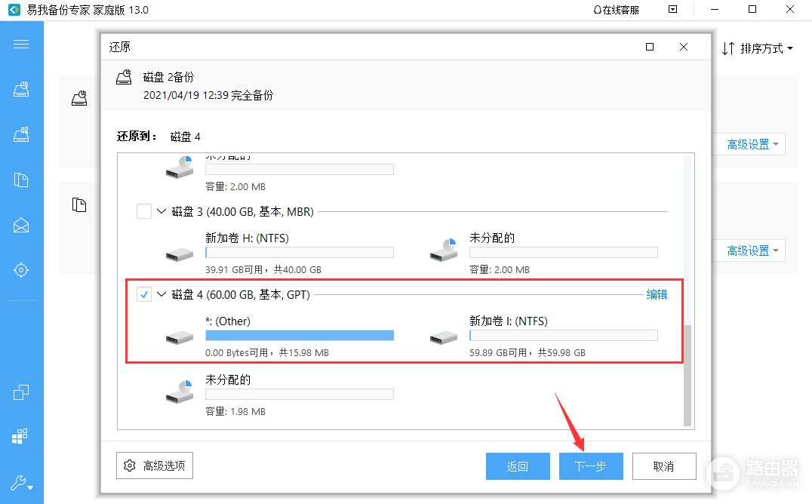This screenshot has width=812, height=504.
Task: Open the hamburger menu in the sidebar
Action: pos(21,44)
